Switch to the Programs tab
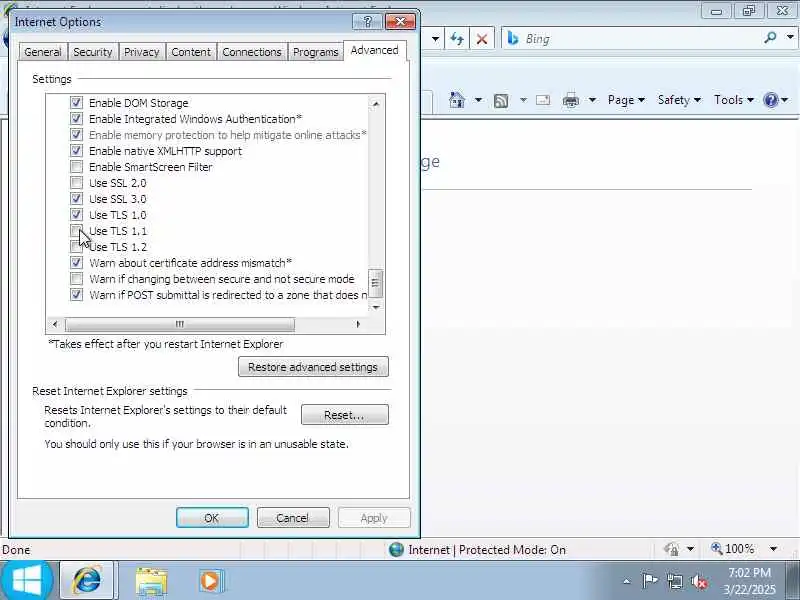The height and width of the screenshot is (600, 800). tap(315, 52)
